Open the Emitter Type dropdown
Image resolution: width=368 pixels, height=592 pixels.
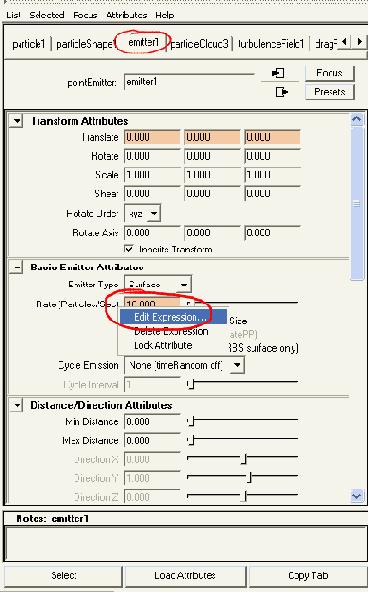158,284
